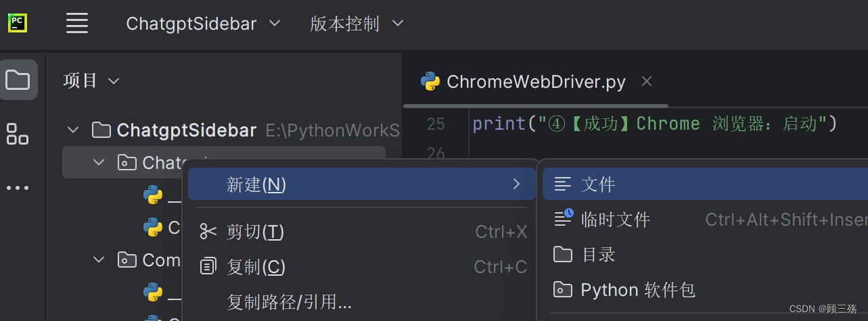Click the print statement on line 25
868x321 pixels.
(655, 124)
